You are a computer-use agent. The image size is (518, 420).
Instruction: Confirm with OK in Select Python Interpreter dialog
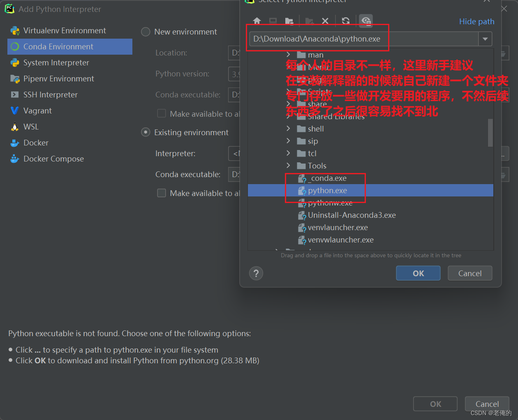418,273
